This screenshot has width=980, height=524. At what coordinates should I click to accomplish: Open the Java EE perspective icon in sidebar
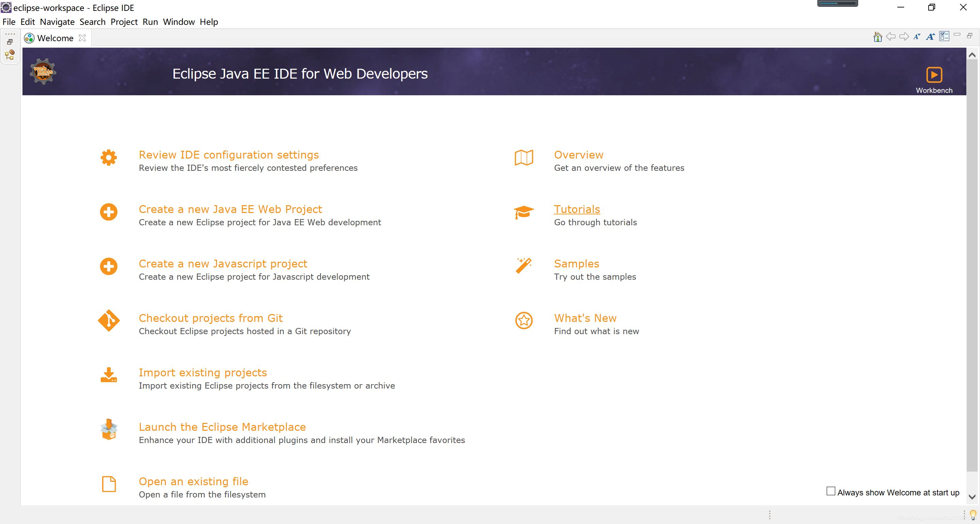(x=10, y=55)
